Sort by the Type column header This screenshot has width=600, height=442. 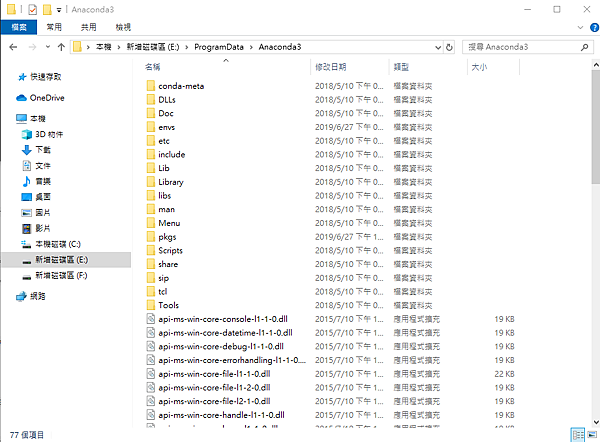pos(401,67)
